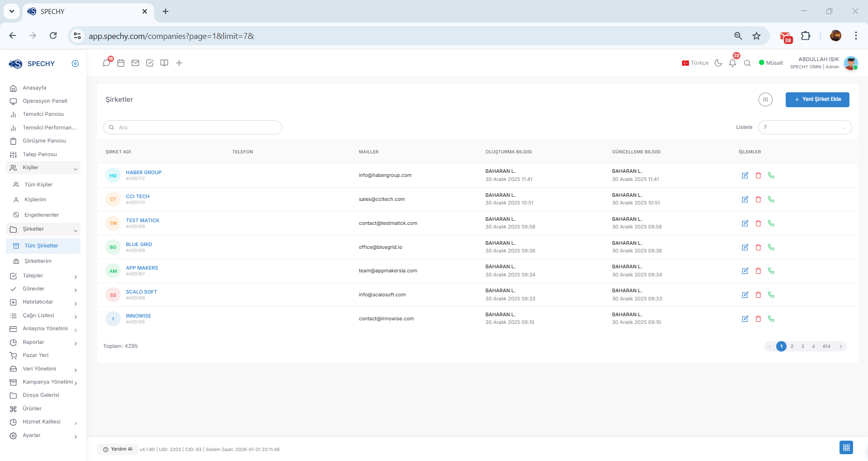This screenshot has height=461, width=868.
Task: Open the mail envelope icon in toolbar
Action: [135, 63]
